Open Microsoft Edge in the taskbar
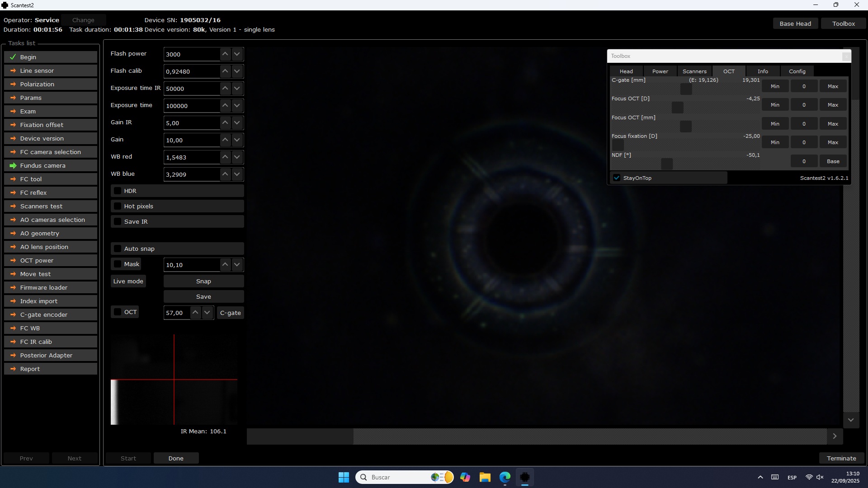Viewport: 868px width, 488px height. point(505,477)
